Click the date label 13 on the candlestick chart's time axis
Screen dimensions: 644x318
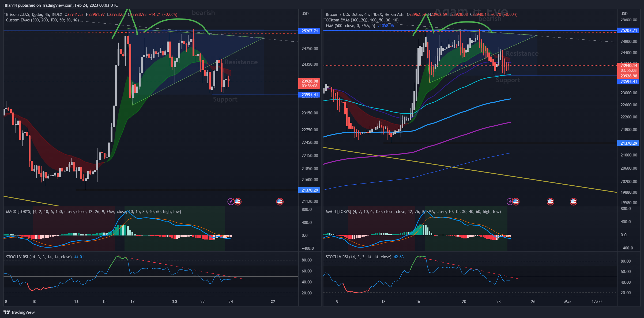(76, 302)
